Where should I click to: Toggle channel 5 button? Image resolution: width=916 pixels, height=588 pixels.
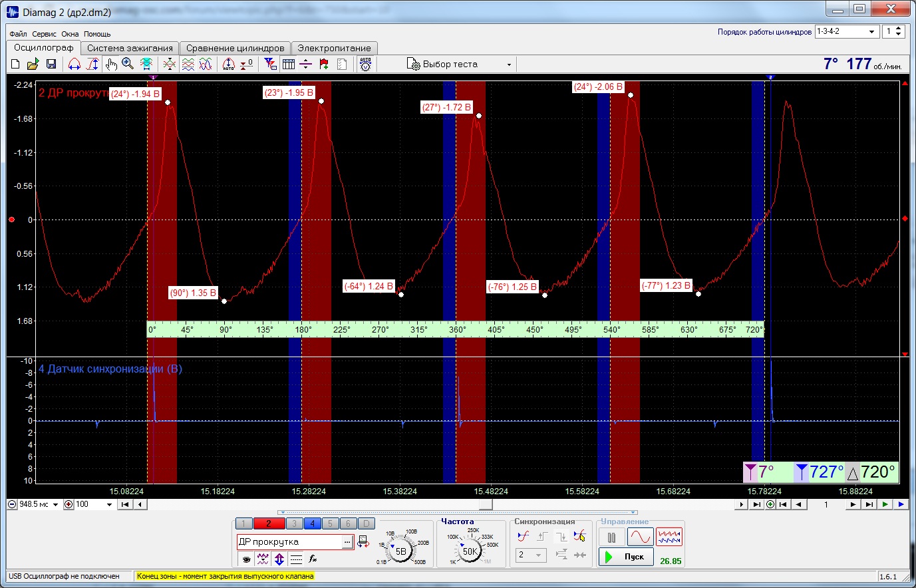(331, 523)
